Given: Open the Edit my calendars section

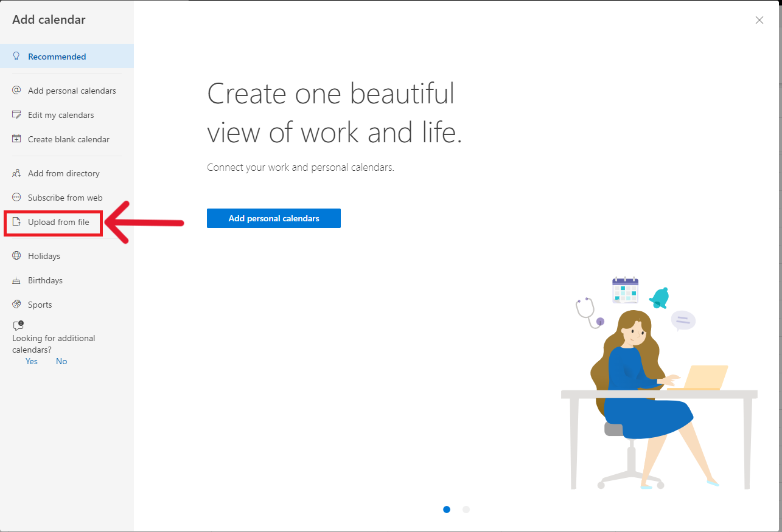Looking at the screenshot, I should (x=67, y=115).
